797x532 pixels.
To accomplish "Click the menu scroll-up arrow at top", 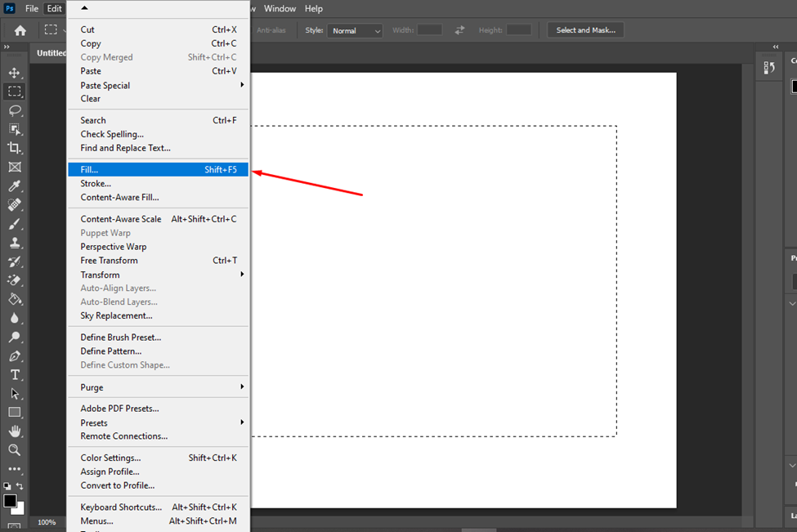I will 84,7.
